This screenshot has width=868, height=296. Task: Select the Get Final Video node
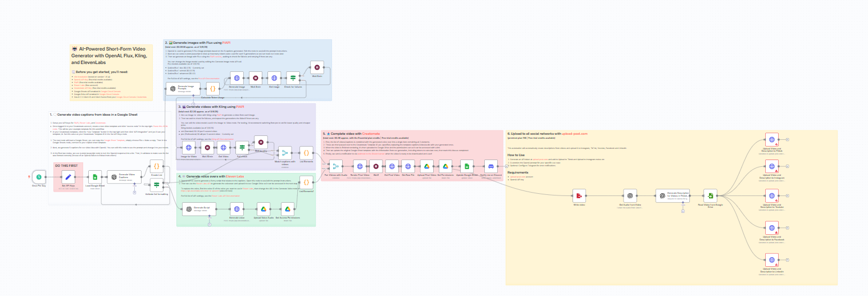392,166
